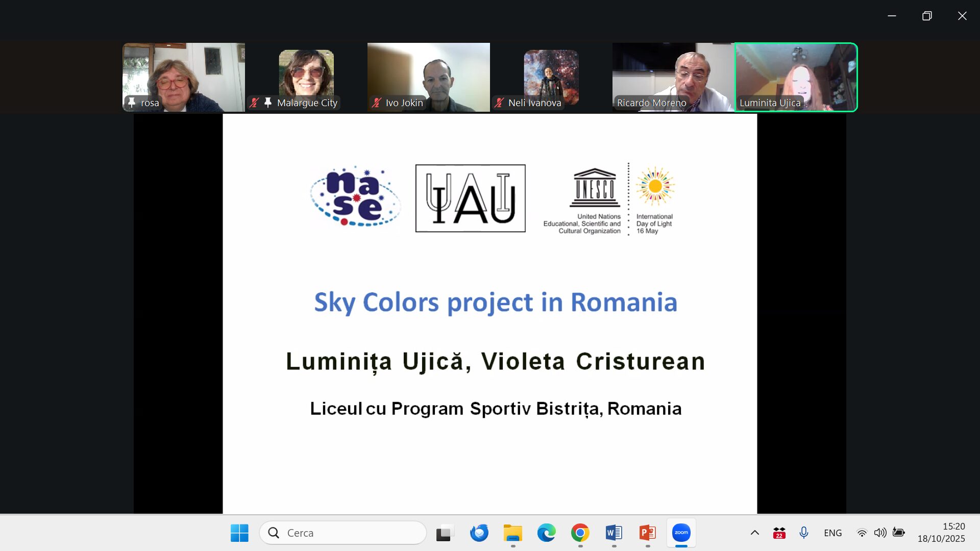Open the Windows Start menu
Image resolution: width=980 pixels, height=551 pixels.
pos(239,533)
